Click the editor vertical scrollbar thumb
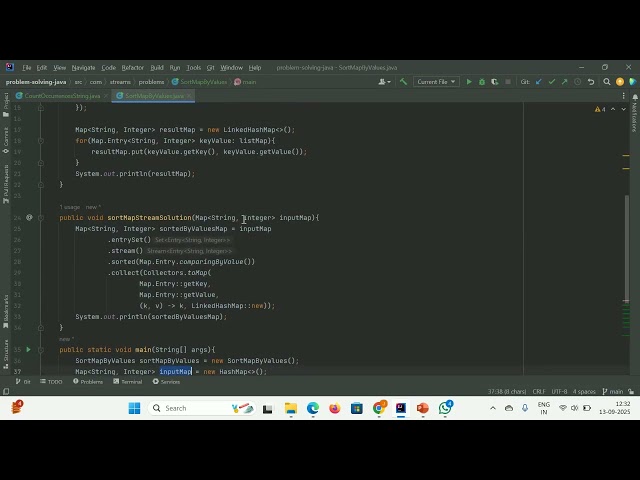Screen dimensions: 640x480 627,248
